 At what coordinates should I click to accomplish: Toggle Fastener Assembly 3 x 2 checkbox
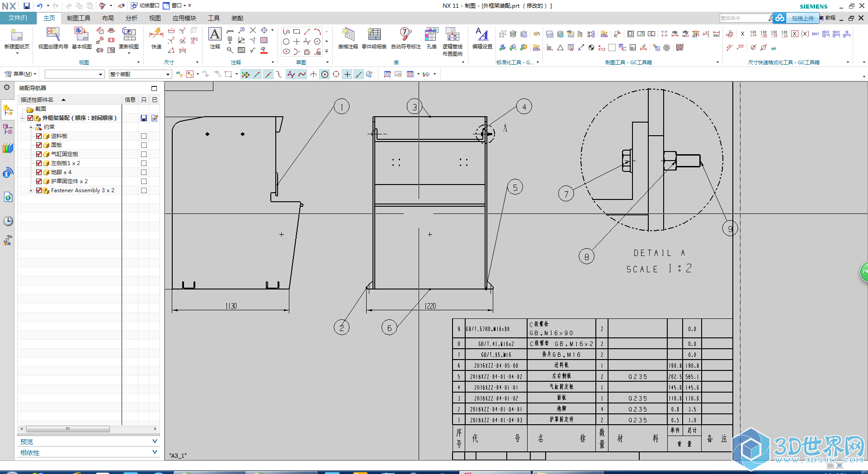click(x=39, y=190)
